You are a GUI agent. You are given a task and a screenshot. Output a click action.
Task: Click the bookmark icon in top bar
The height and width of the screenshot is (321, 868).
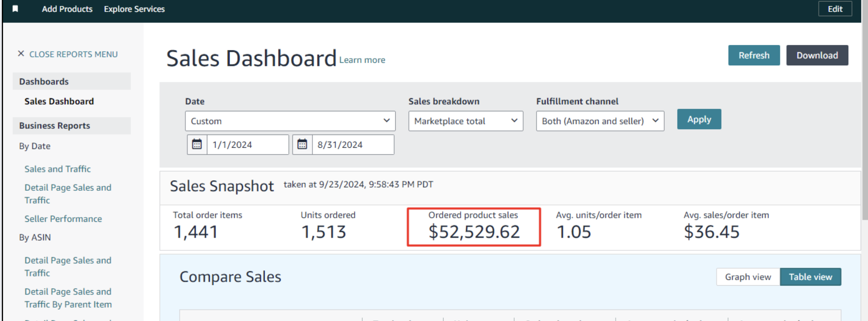(15, 9)
